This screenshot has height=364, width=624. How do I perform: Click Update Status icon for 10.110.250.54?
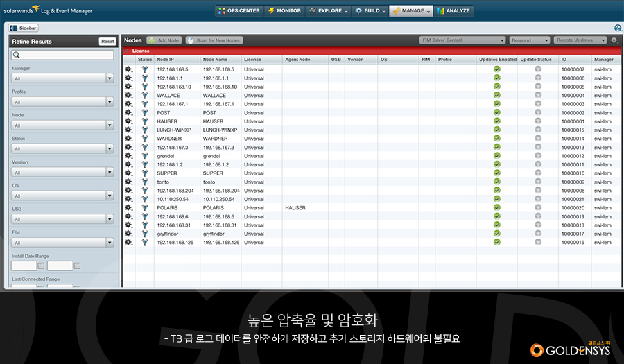coord(538,199)
